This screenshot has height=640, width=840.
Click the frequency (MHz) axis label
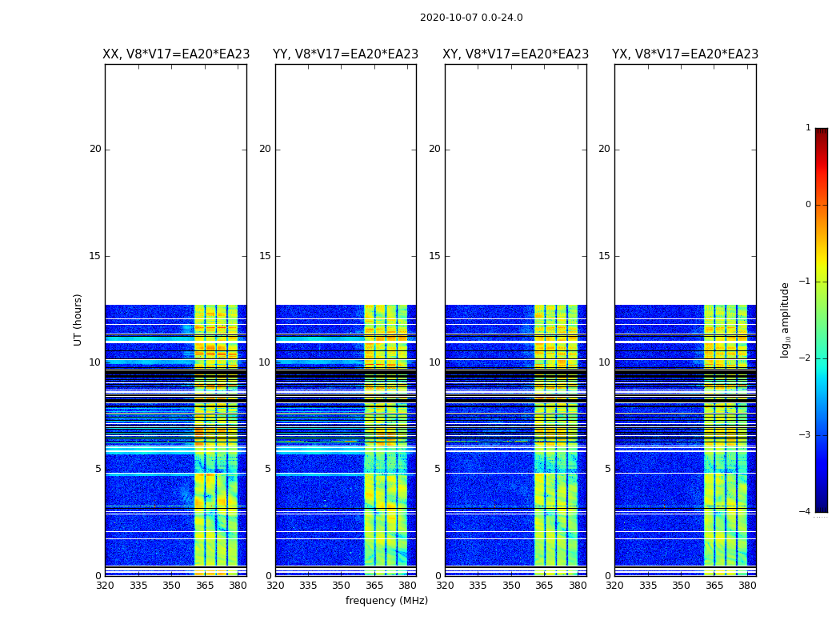(x=386, y=600)
